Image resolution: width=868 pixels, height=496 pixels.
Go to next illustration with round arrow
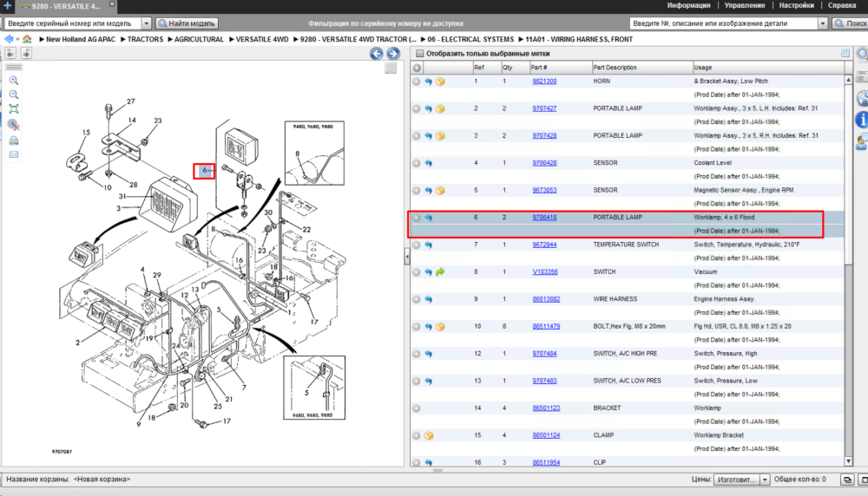(x=393, y=54)
